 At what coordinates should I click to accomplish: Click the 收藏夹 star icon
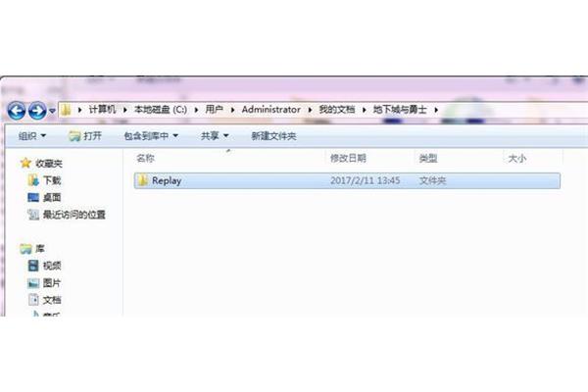pyautogui.click(x=25, y=163)
